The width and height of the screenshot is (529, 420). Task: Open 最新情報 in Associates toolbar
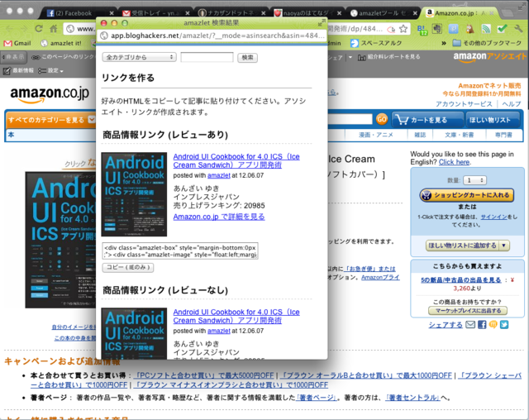coord(18,70)
